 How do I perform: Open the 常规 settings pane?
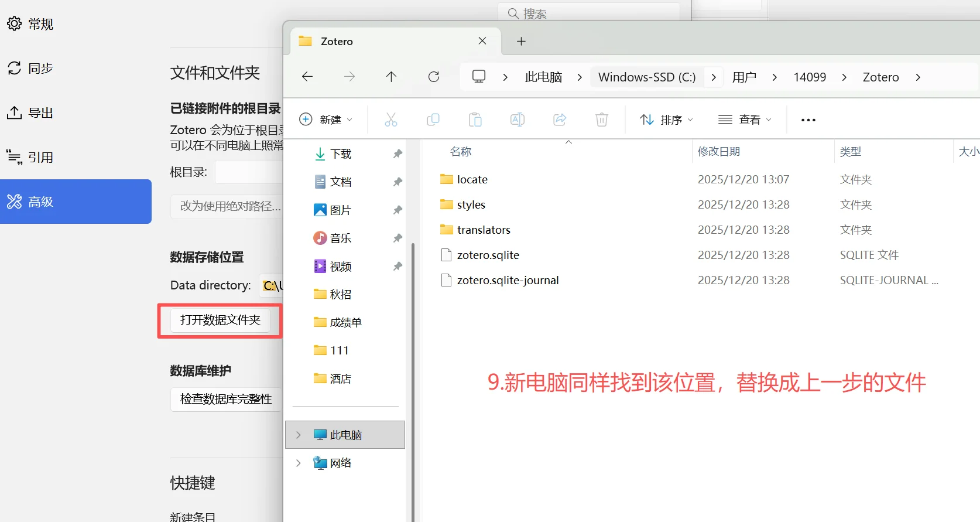click(x=30, y=24)
